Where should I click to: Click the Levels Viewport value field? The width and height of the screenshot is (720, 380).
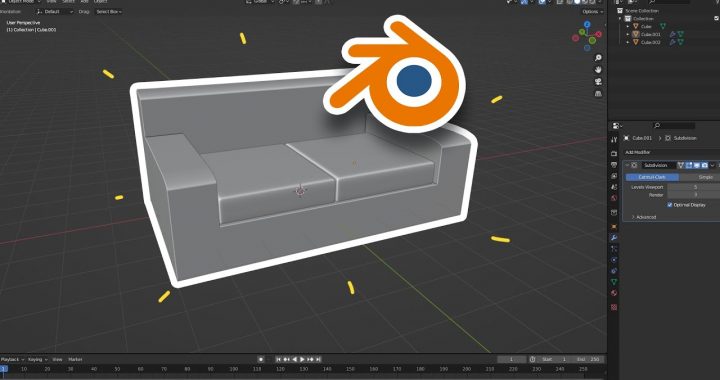[693, 187]
